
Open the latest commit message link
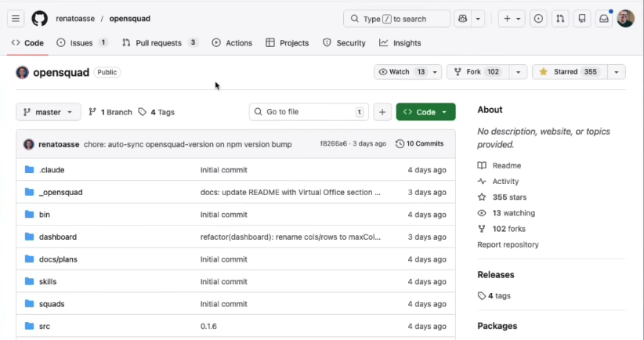click(188, 145)
